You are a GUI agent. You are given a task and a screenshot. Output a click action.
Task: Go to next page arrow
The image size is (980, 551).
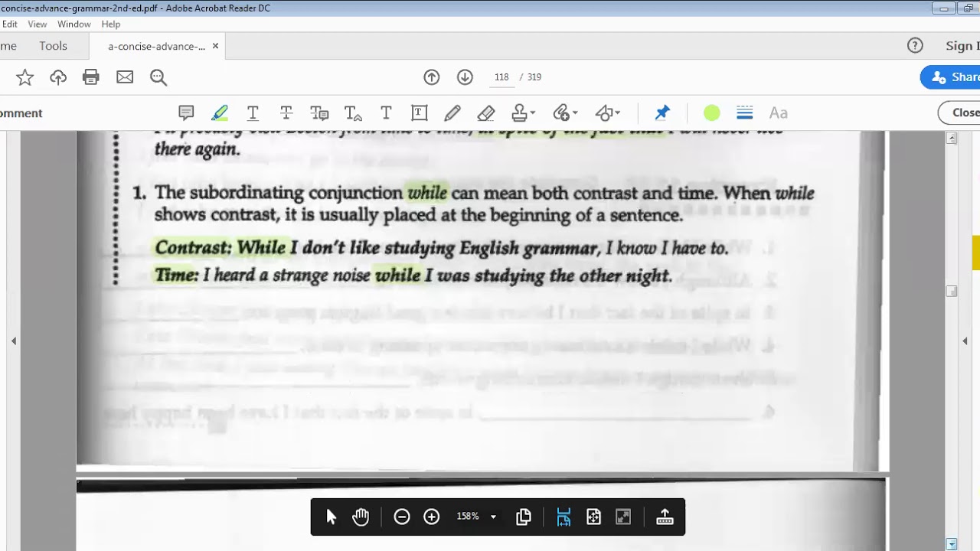(x=465, y=77)
